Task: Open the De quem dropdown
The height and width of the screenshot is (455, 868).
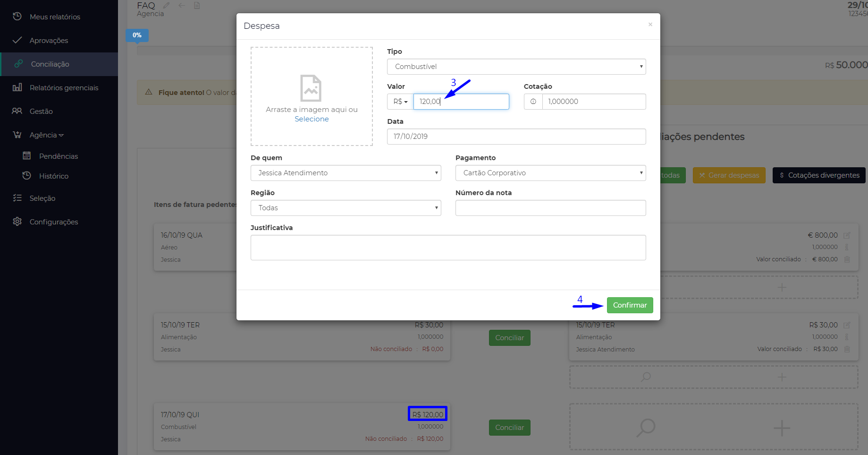Action: 346,173
